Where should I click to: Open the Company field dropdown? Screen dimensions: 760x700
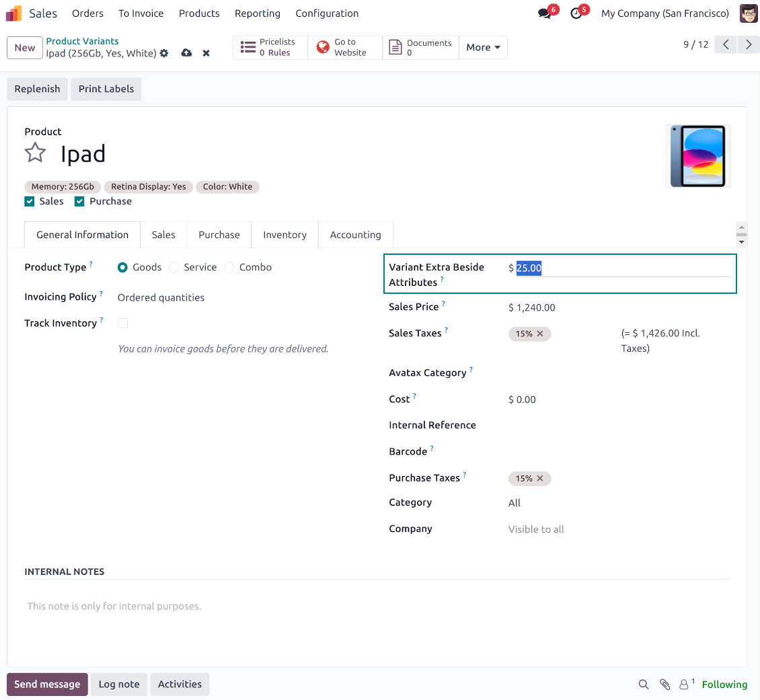pos(619,529)
